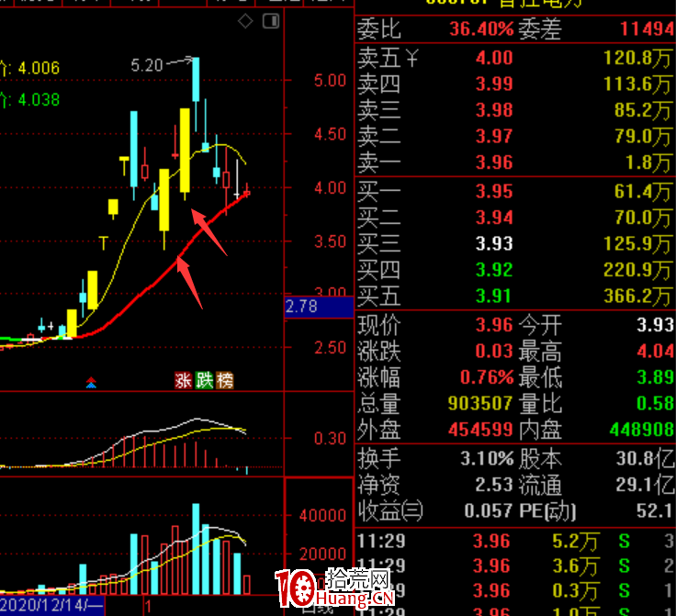Click the 净资 value 2.53
The width and height of the screenshot is (676, 616).
494,485
